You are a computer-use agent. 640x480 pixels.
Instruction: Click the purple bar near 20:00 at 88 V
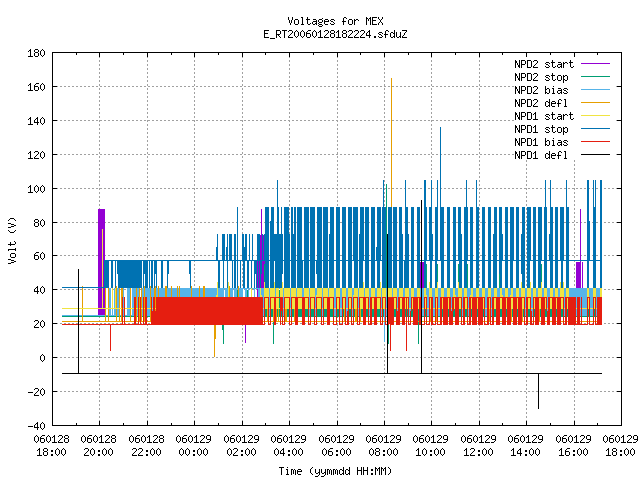coord(101,262)
